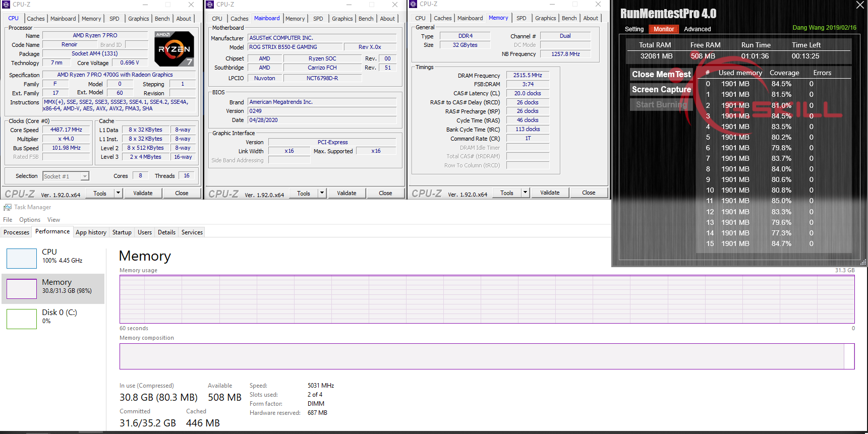Open Tools dropdown arrow in CPU window
This screenshot has height=434, width=868.
pyautogui.click(x=118, y=193)
